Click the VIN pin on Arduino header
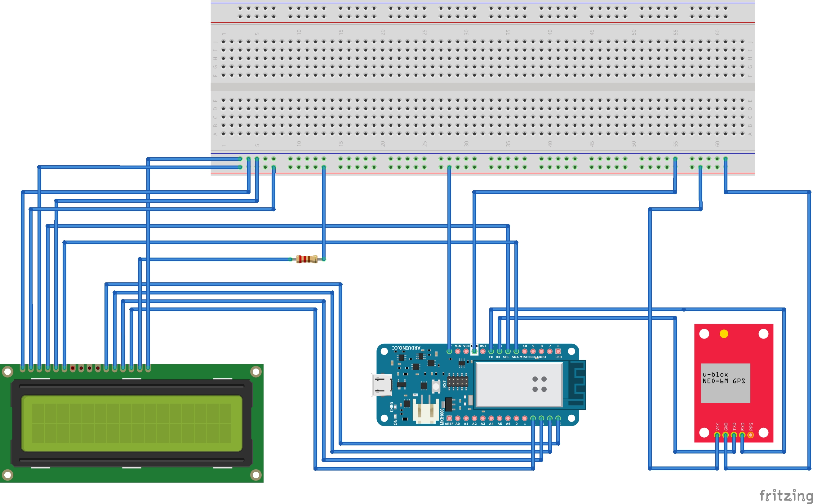Screen dimensions: 813x504 458,351
